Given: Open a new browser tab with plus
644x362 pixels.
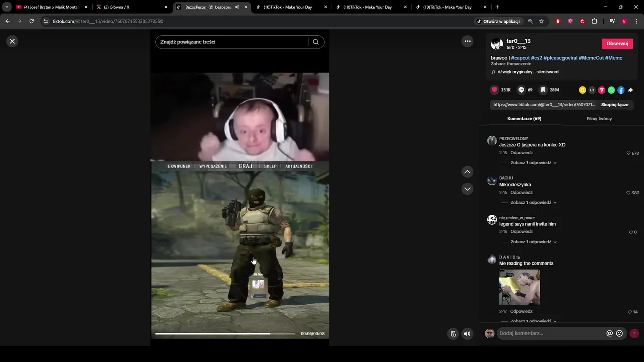Looking at the screenshot, I should click(497, 7).
